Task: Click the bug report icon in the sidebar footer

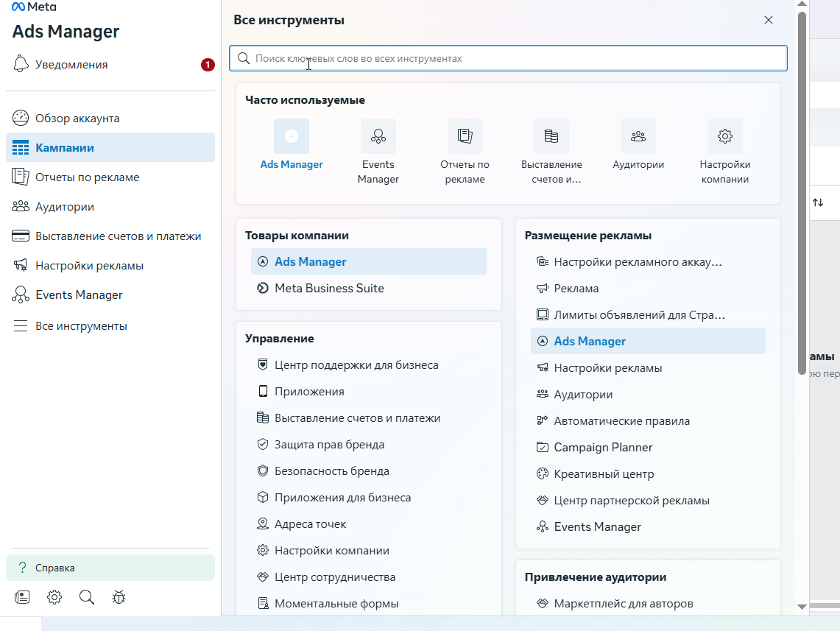Action: coord(119,597)
